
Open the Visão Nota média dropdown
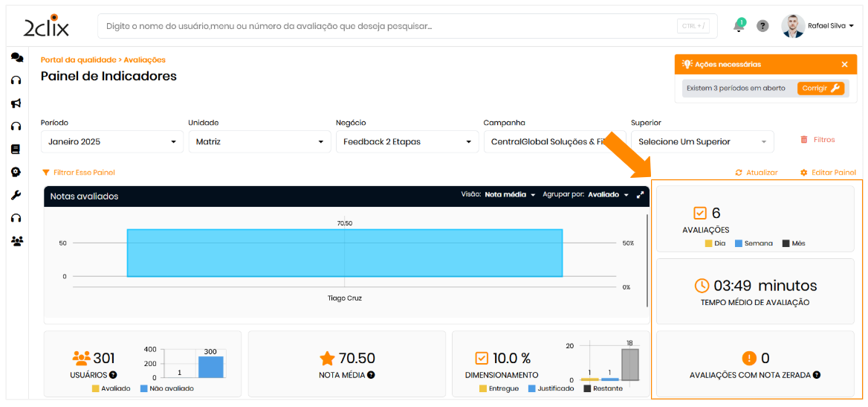pyautogui.click(x=510, y=195)
